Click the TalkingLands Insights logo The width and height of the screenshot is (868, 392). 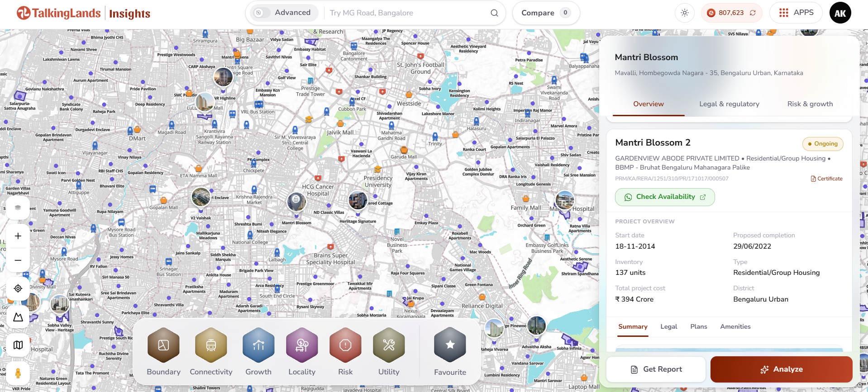[x=83, y=13]
